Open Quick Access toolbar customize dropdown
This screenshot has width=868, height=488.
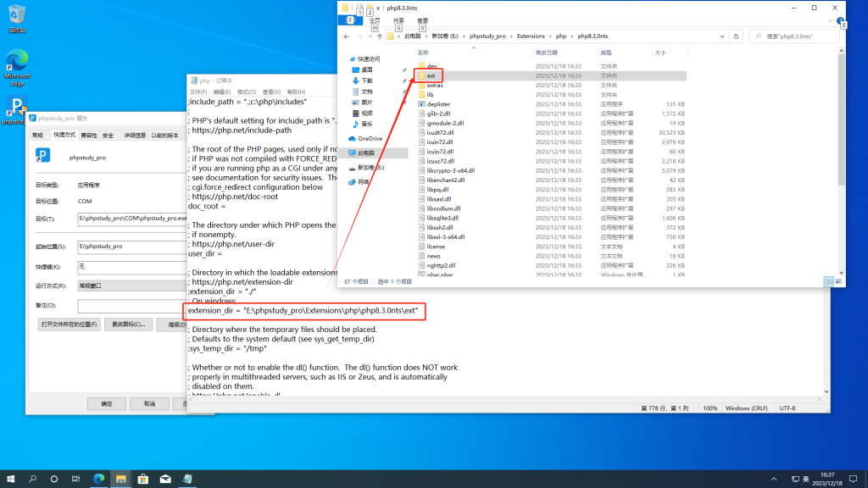point(378,8)
